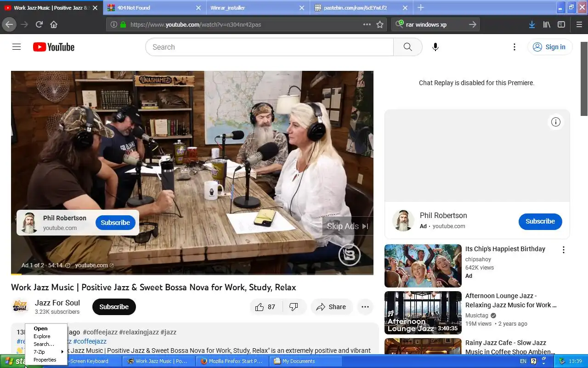Bookmark this page with the star icon

[x=380, y=24]
